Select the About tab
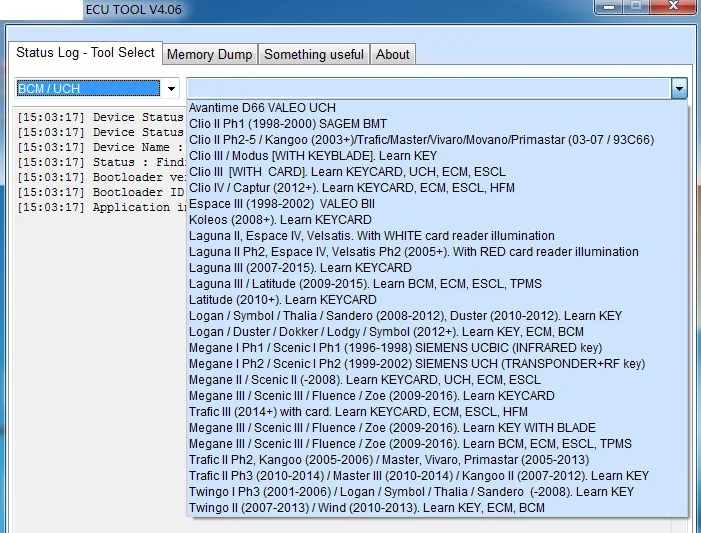This screenshot has width=701, height=533. [x=392, y=54]
